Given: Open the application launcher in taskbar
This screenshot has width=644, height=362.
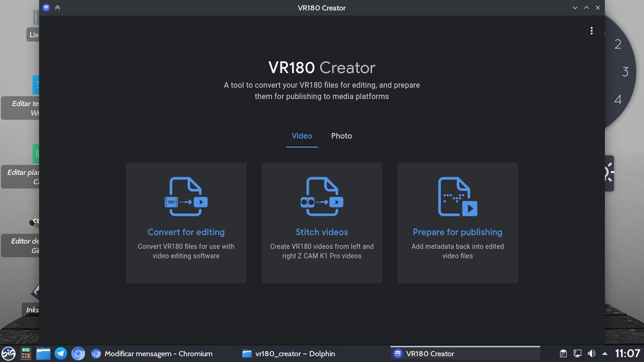Looking at the screenshot, I should tap(9, 353).
